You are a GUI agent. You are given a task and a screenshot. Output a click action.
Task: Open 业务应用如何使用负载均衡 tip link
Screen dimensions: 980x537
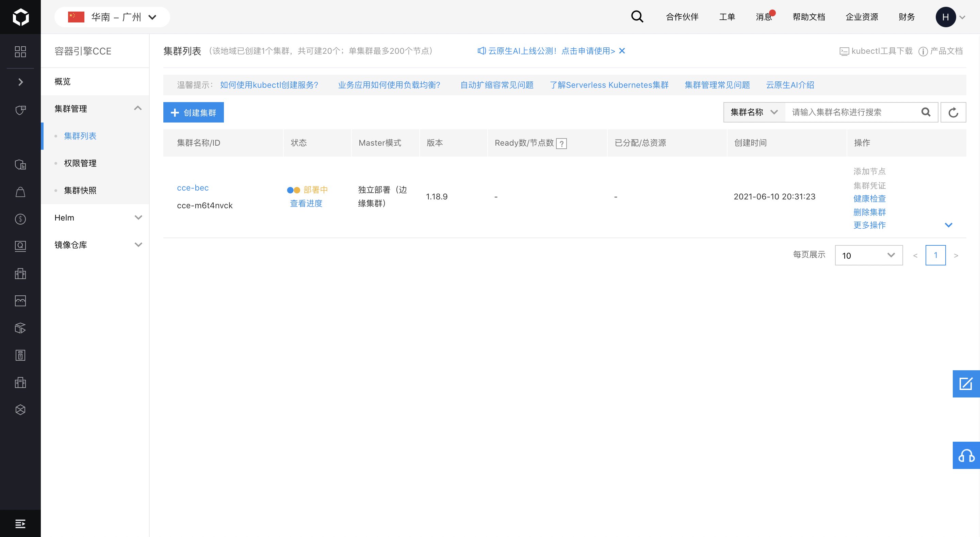(x=389, y=84)
